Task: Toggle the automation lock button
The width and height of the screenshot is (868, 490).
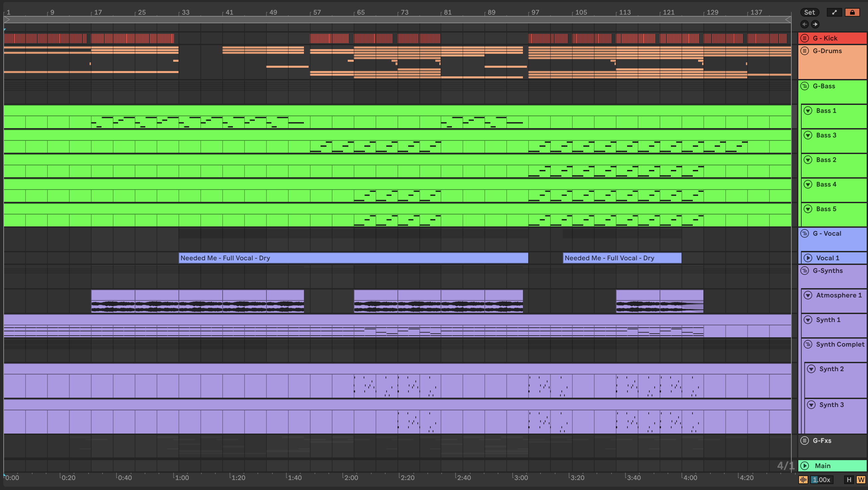Action: coord(852,13)
